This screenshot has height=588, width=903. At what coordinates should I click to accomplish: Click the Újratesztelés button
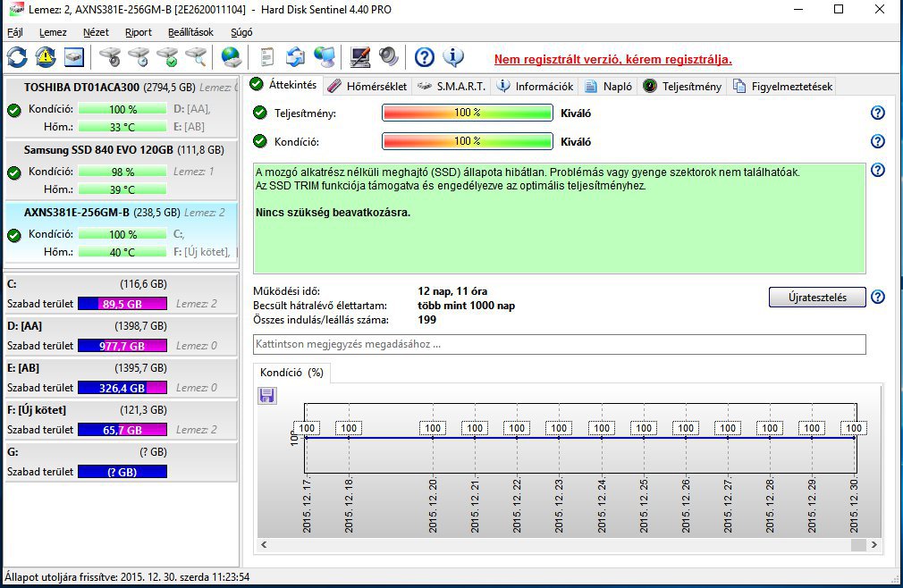point(817,298)
